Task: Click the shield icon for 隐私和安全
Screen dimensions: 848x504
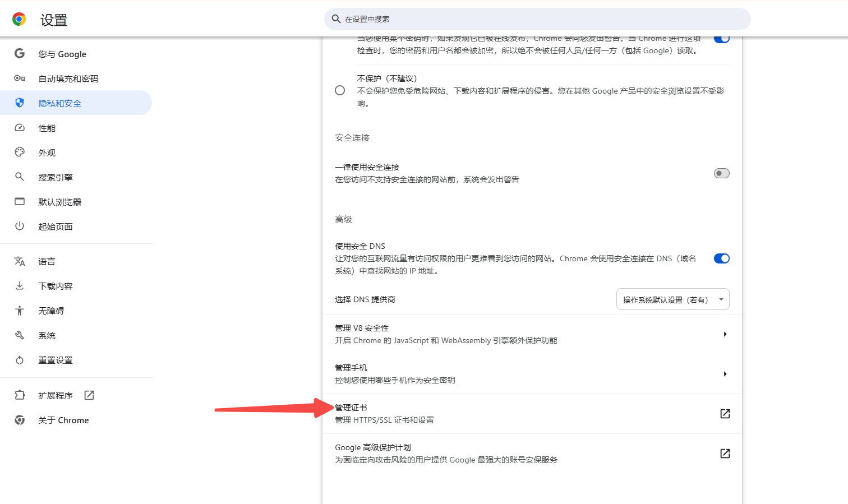Action: 20,103
